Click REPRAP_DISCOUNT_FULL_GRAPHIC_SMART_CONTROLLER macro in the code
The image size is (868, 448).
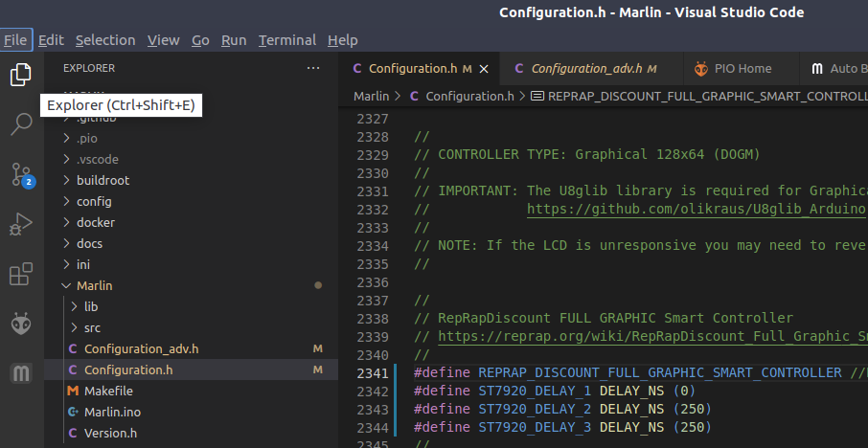click(660, 373)
